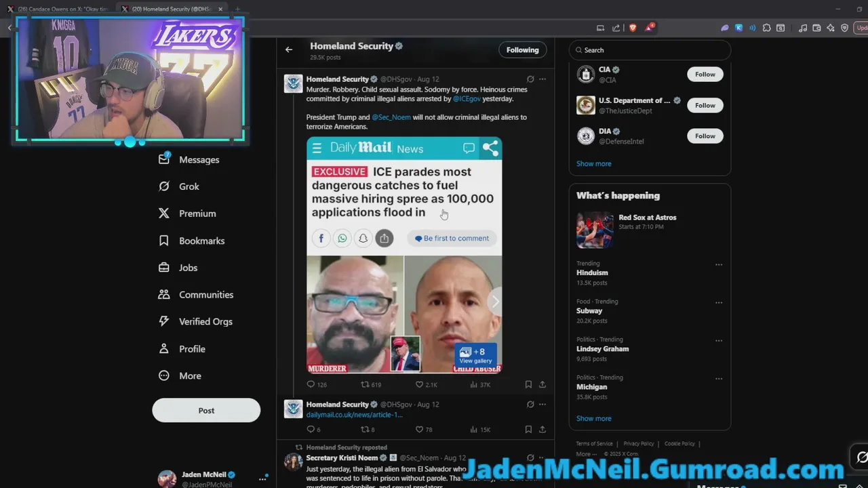Toggle the Following button for Homeland Security

pyautogui.click(x=522, y=49)
